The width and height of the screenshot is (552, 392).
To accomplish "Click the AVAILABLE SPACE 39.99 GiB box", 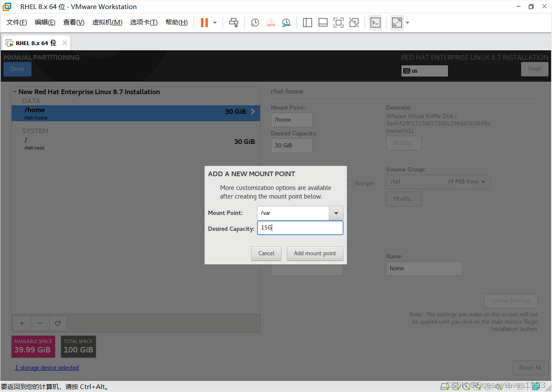I will point(33,346).
